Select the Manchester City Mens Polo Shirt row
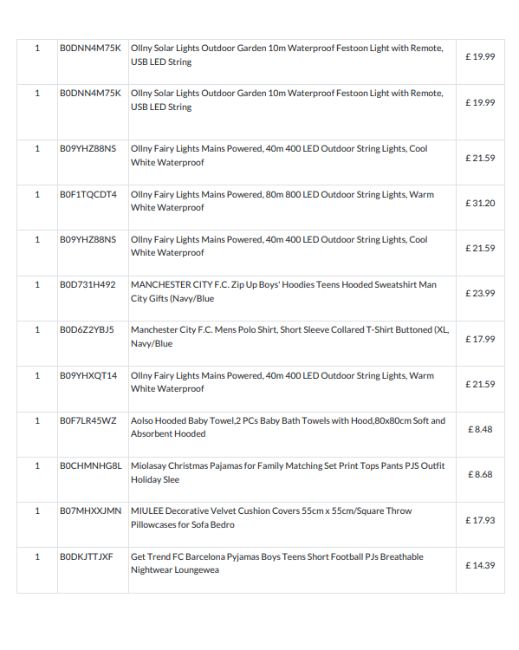 coord(260,344)
